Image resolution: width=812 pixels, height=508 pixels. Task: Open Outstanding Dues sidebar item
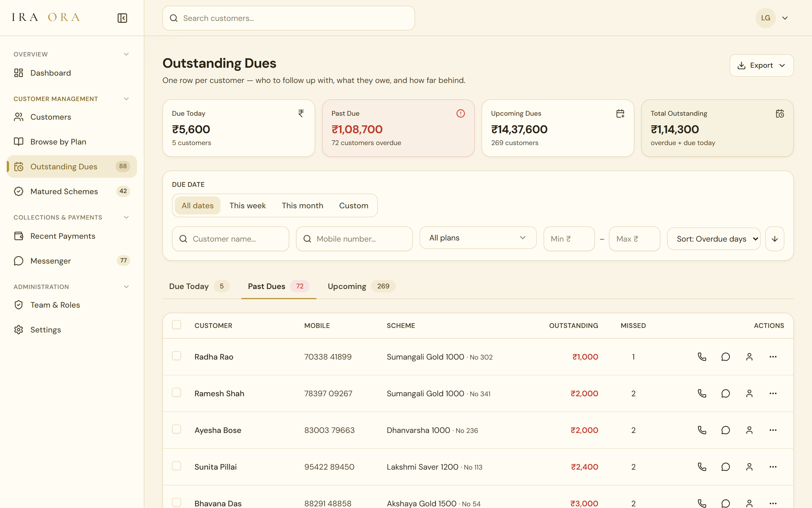point(72,166)
